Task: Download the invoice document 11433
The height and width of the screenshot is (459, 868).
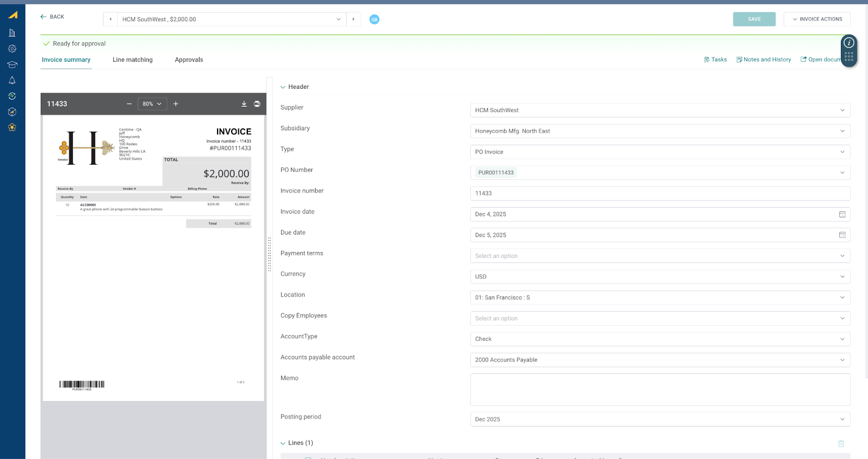Action: click(244, 104)
